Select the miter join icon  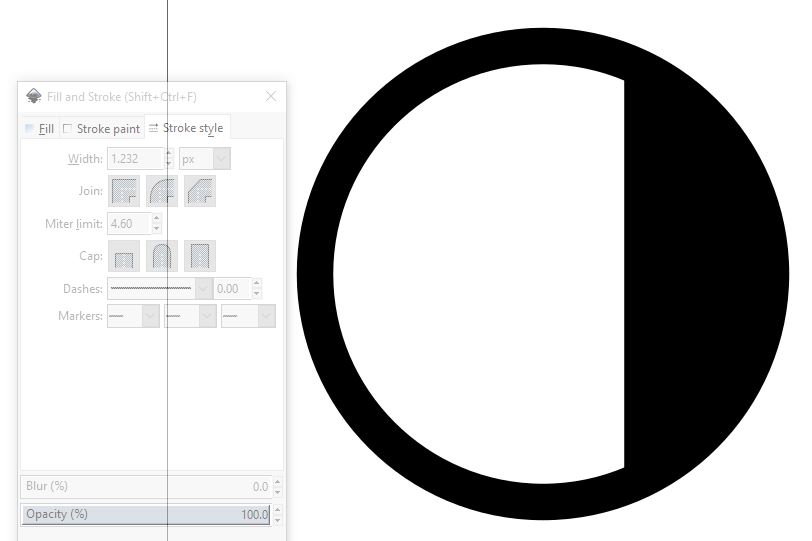(x=124, y=190)
